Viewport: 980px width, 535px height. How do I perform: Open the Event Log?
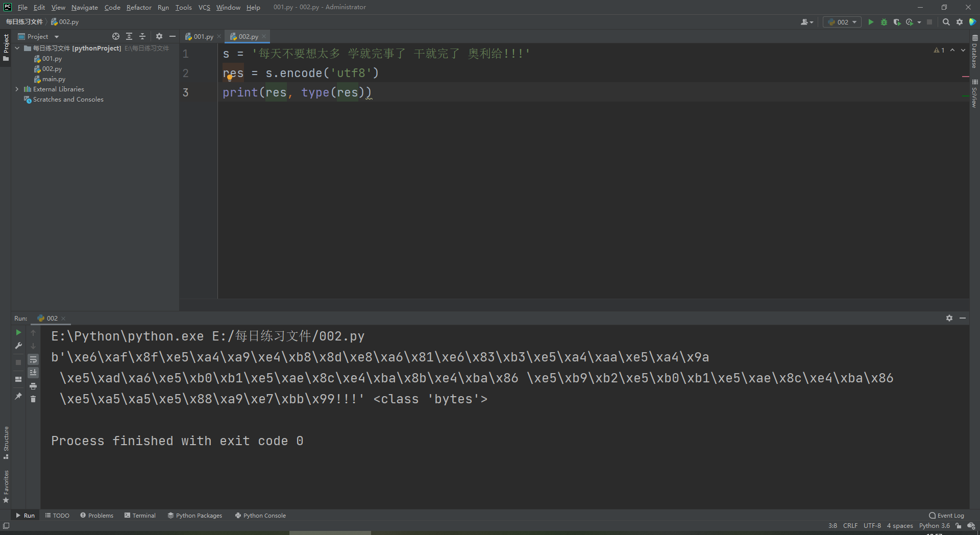point(946,516)
